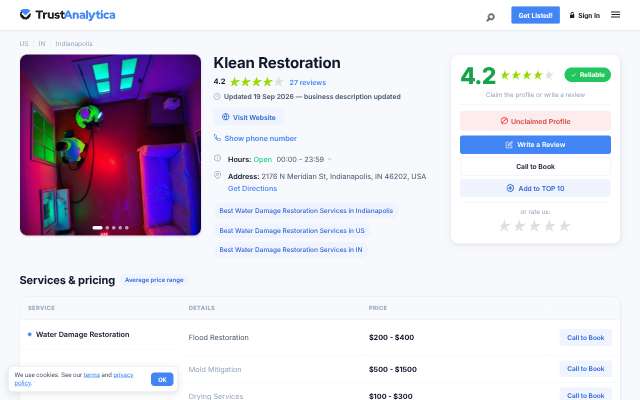Open the terms link in cookie notice
The image size is (640, 400).
(x=91, y=375)
